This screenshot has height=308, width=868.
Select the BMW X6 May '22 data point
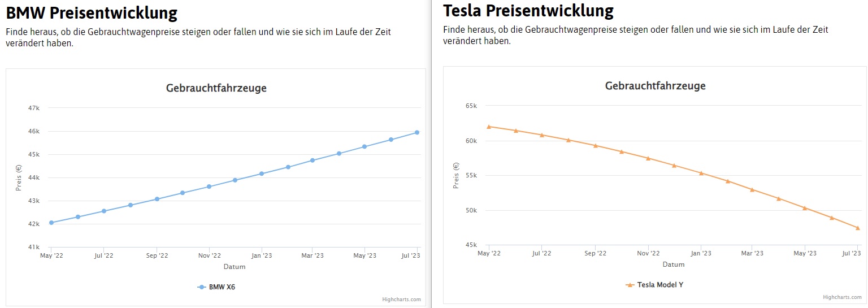click(x=51, y=223)
